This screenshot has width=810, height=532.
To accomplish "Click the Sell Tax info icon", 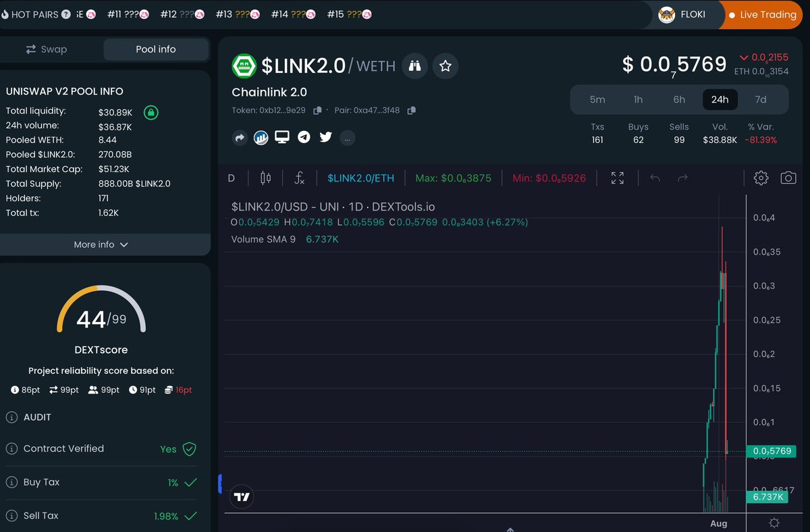I will pos(11,515).
